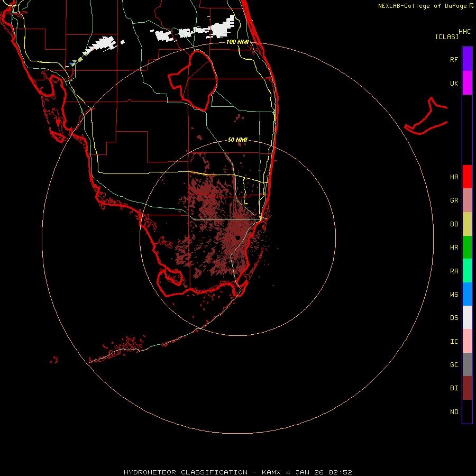Click the yellow BD legend swatch
This screenshot has height=476, width=476.
pos(467,224)
